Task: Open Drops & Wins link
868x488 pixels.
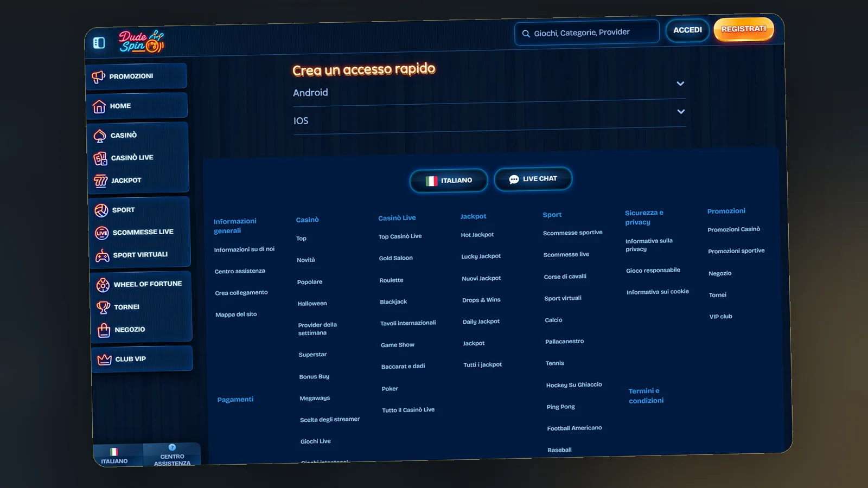Action: pyautogui.click(x=481, y=300)
